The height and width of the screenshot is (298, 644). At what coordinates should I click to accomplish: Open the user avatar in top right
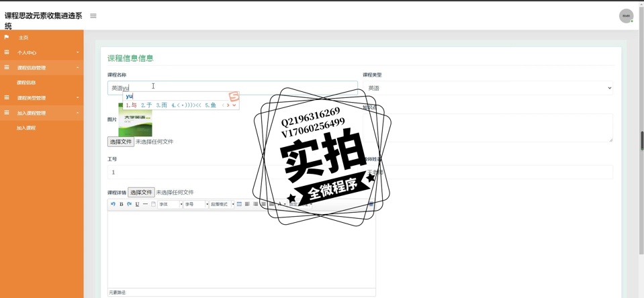(x=626, y=16)
